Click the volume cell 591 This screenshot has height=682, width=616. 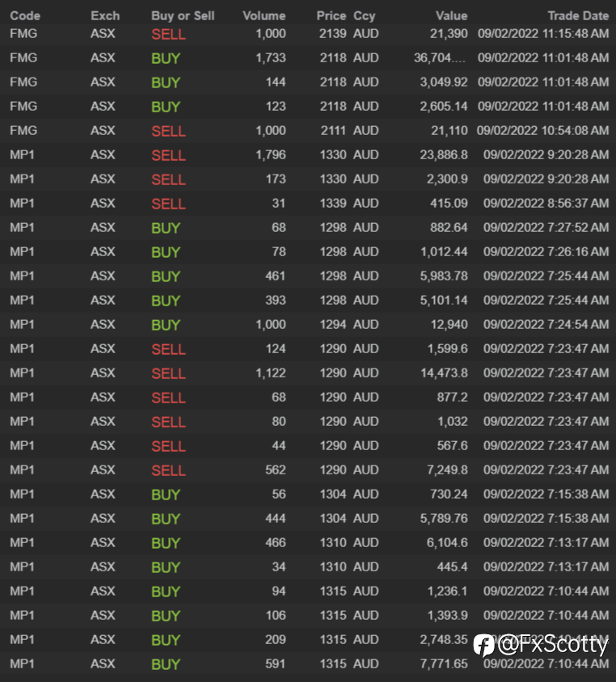click(x=276, y=664)
